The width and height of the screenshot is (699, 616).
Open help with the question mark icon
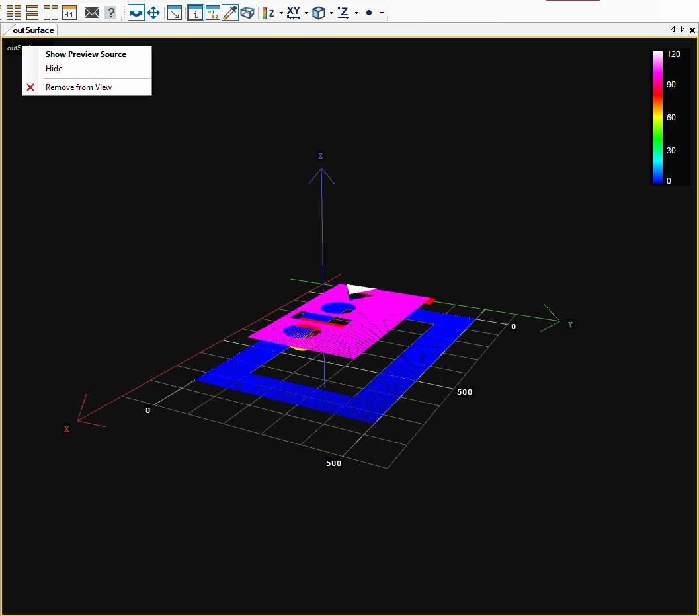point(111,13)
